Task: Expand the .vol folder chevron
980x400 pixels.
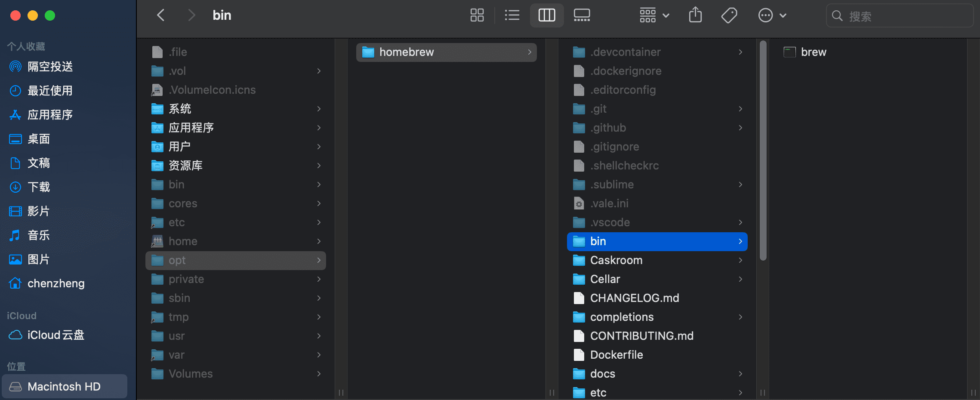Action: click(x=319, y=71)
